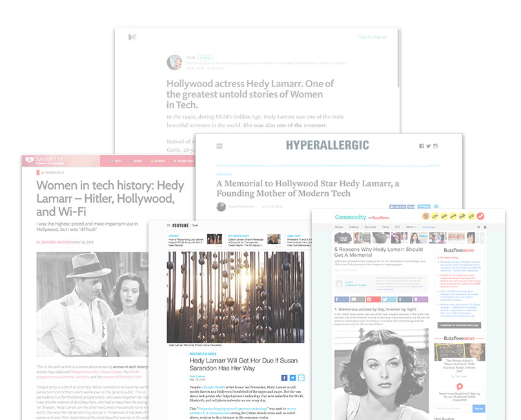Click first T-shirt thumbnail in BuzzFeed strip
The image size is (521, 420).
pyautogui.click(x=343, y=237)
